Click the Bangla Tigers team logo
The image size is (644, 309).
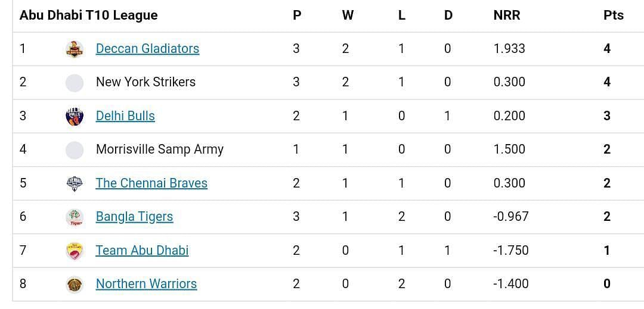[75, 217]
